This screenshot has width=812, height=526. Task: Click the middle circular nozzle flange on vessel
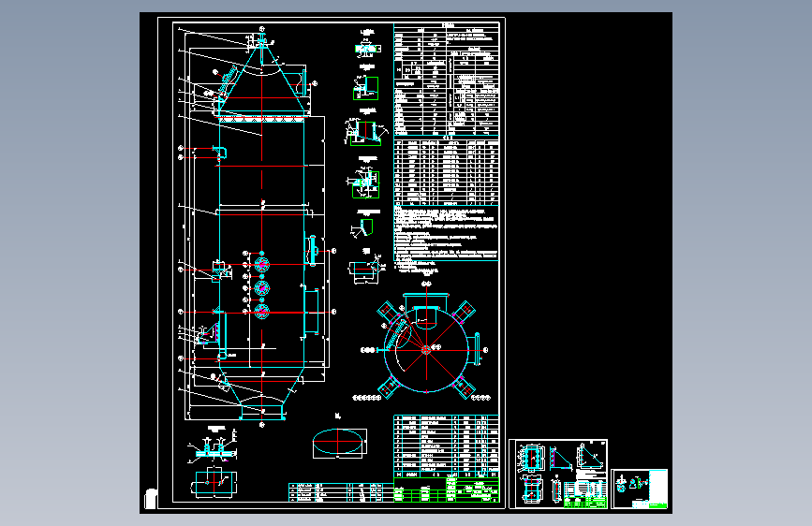pyautogui.click(x=262, y=288)
